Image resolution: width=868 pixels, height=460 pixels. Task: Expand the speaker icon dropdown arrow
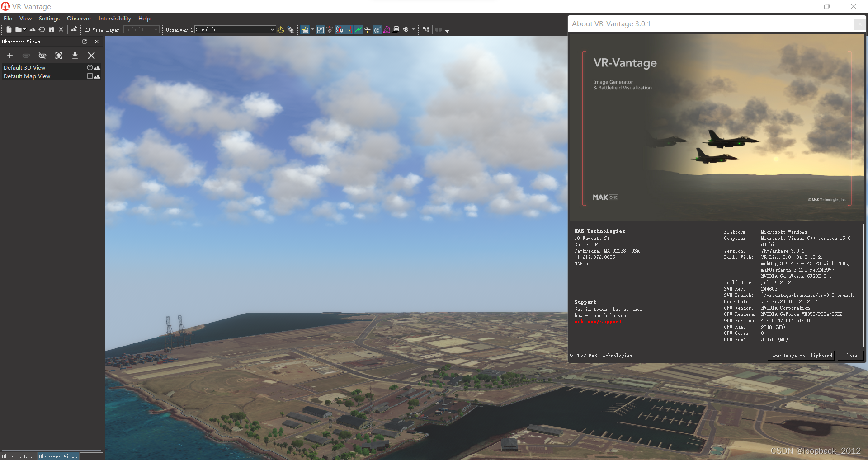pyautogui.click(x=413, y=30)
